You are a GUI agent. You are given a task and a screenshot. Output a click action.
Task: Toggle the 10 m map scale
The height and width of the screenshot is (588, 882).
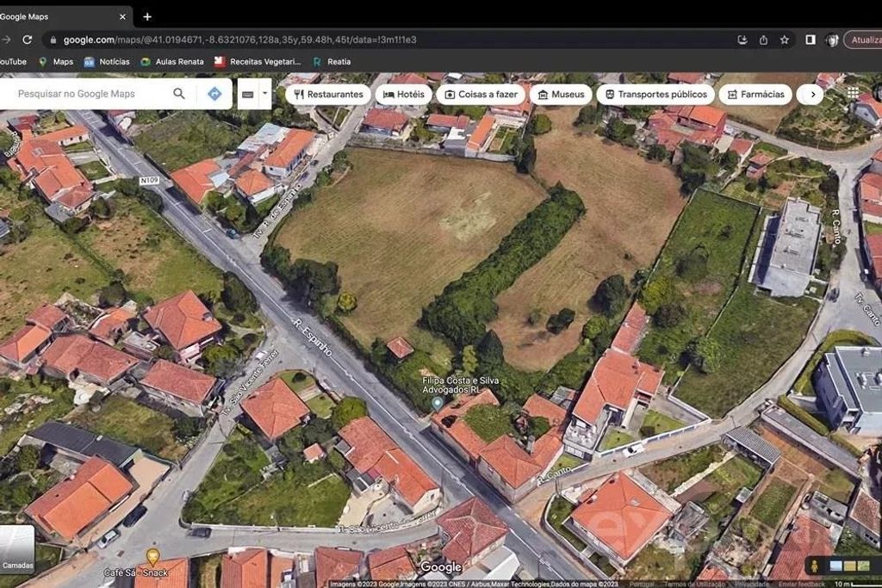[x=857, y=584]
